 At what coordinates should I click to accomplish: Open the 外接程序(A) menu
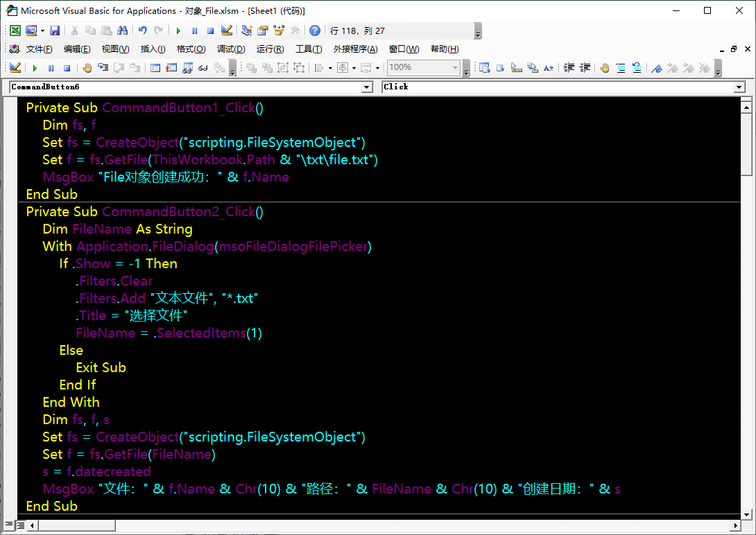tap(355, 49)
